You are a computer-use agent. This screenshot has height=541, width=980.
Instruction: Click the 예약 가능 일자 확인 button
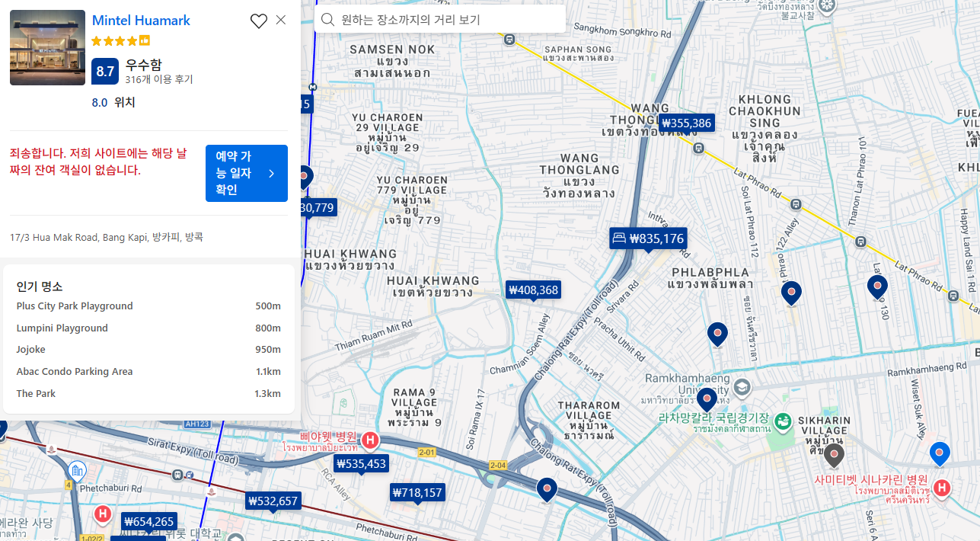click(x=246, y=173)
